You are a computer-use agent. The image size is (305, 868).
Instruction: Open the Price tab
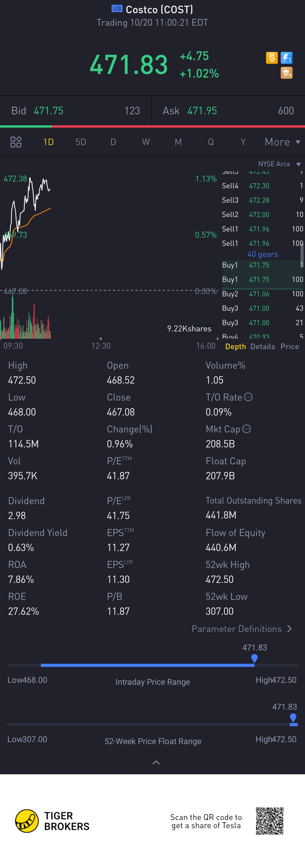point(290,346)
